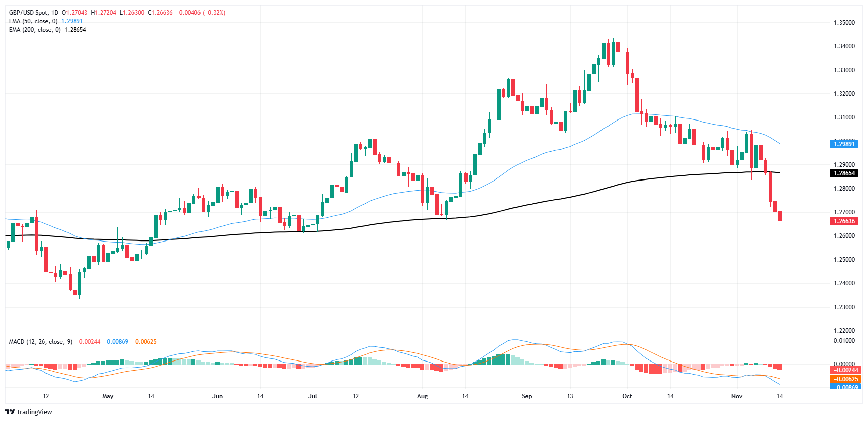Select the EMA 50 indicator legend
Screen dimensions: 868x421
click(x=34, y=21)
